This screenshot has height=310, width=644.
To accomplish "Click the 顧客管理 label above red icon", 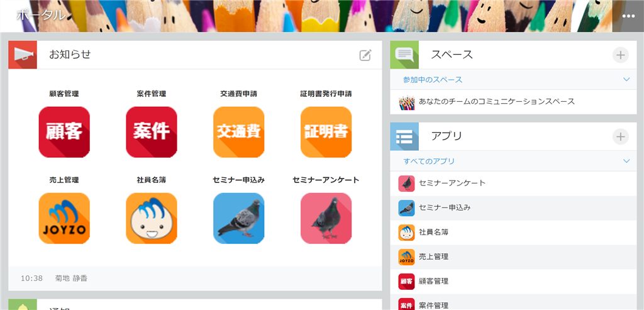I will coord(64,94).
